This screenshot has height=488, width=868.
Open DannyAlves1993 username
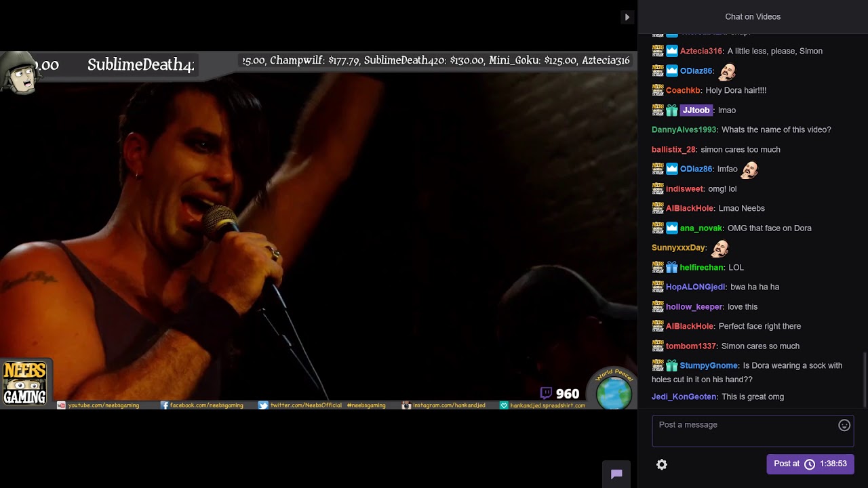coord(684,129)
